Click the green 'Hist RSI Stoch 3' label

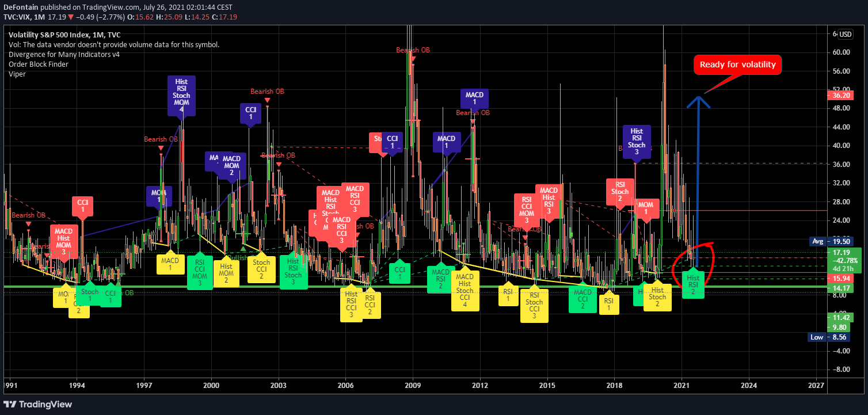293,272
